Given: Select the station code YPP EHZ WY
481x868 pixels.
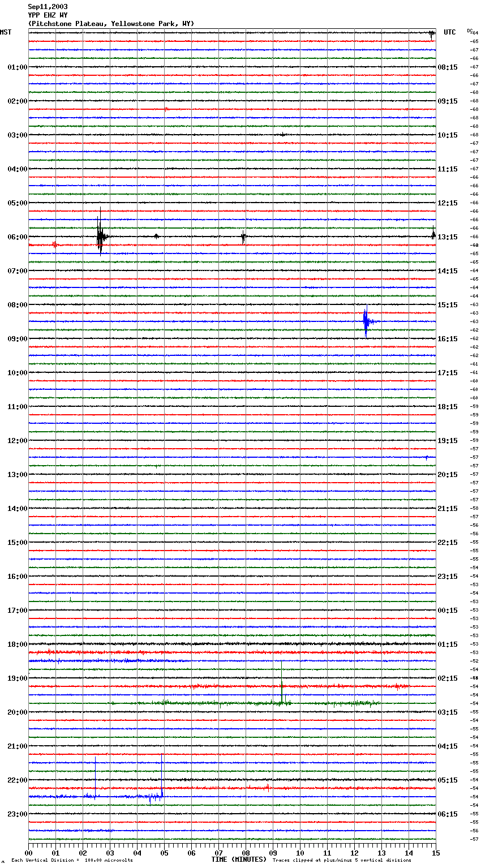Looking at the screenshot, I should [48, 15].
